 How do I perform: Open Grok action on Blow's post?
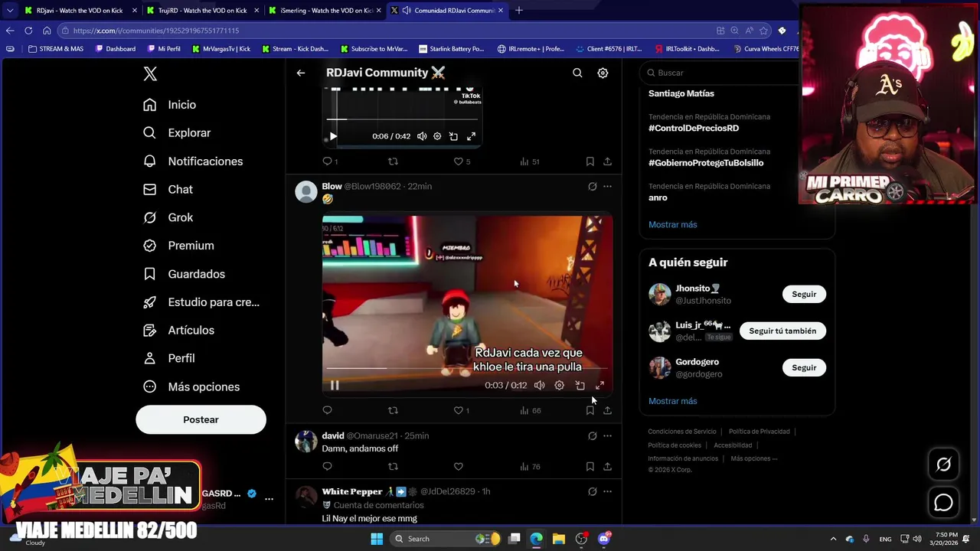(x=592, y=187)
